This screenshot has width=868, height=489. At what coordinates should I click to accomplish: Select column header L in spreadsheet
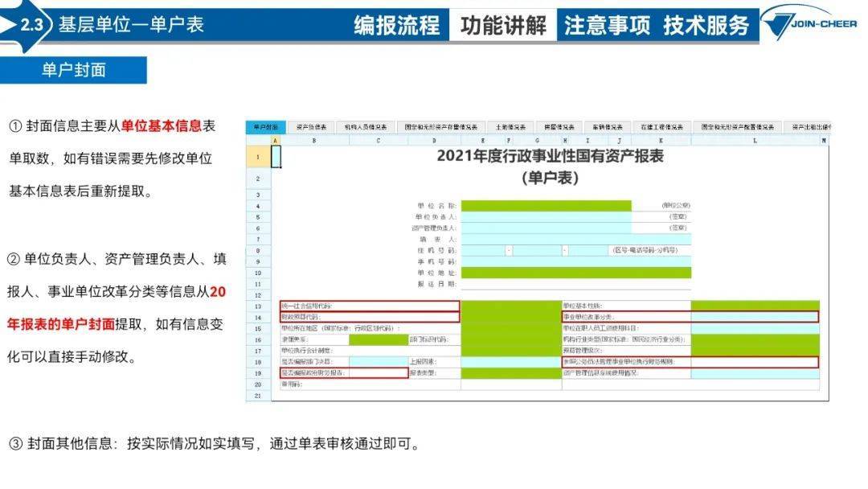click(755, 141)
